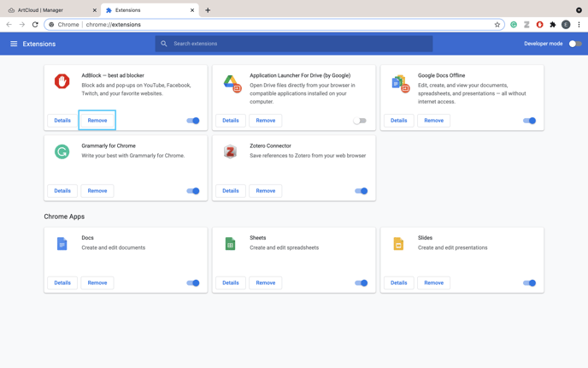Image resolution: width=588 pixels, height=368 pixels.
Task: Click the AdBlock toolbar extension icon
Action: [539, 25]
